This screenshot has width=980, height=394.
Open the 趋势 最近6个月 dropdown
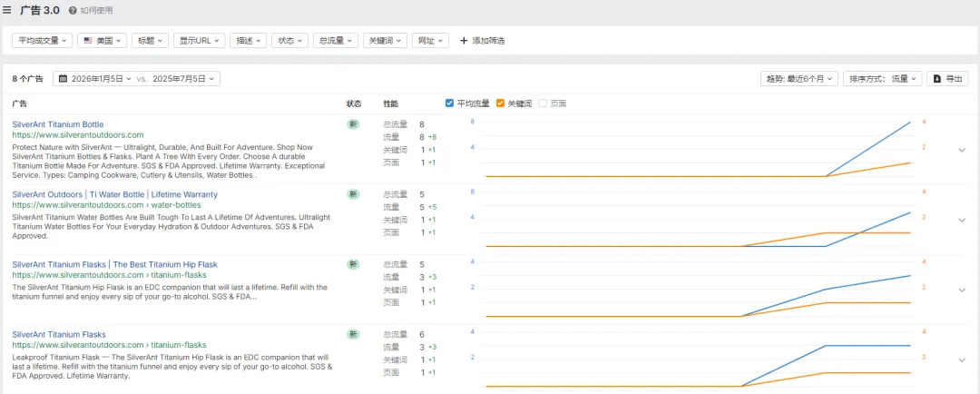pos(799,79)
